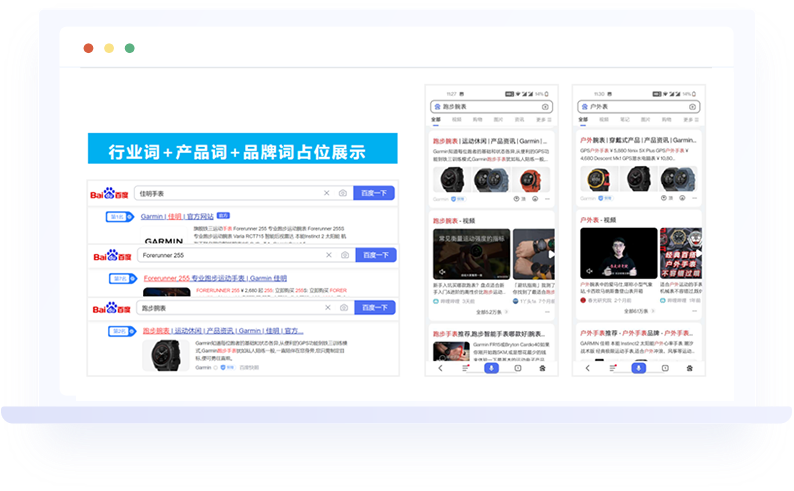
Task: Click the Baidu logo beside Forerunner 255 search
Action: (x=112, y=256)
